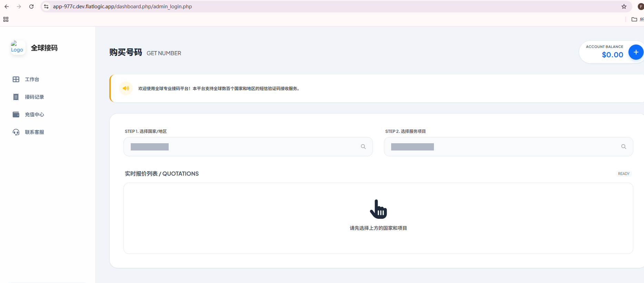Open the 接码记录 menu item
This screenshot has width=644, height=283.
pos(34,97)
